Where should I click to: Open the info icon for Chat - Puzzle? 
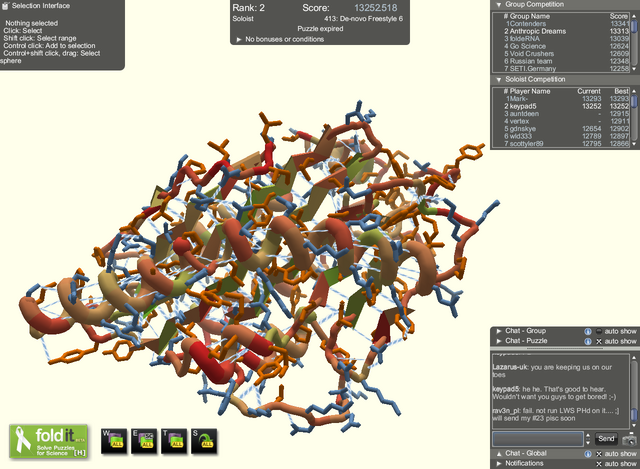(588, 341)
